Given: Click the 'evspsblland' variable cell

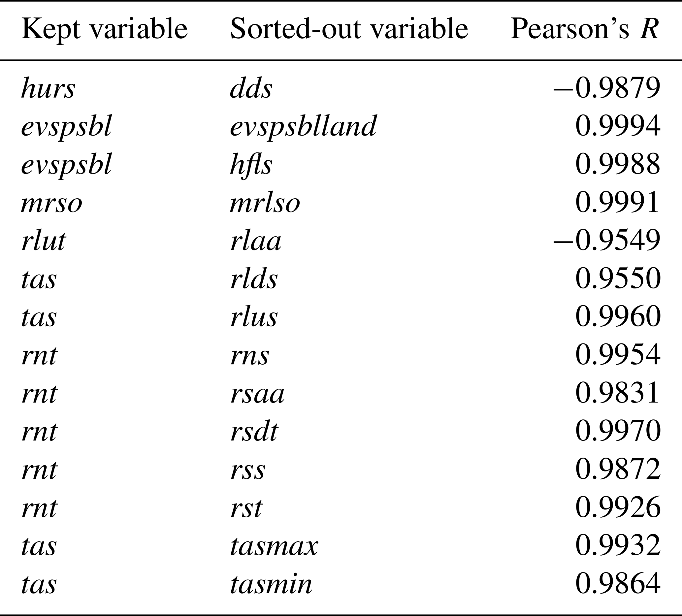Looking at the screenshot, I should [x=303, y=126].
